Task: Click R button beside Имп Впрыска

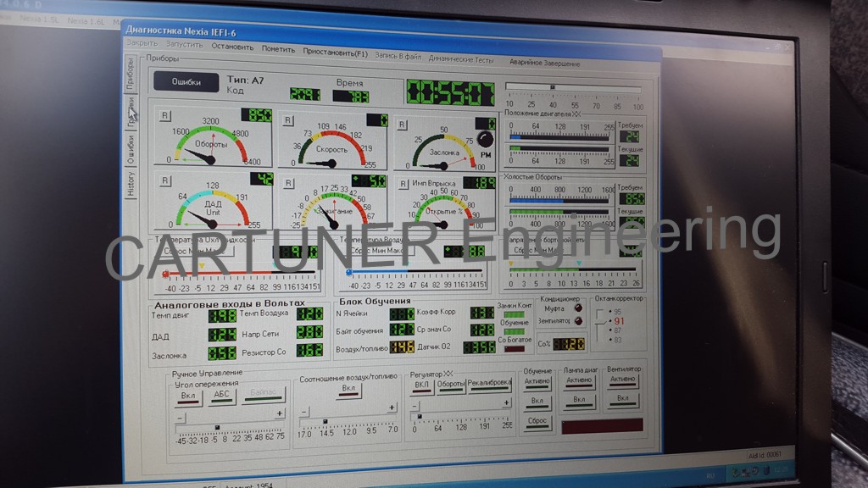Action: point(403,184)
